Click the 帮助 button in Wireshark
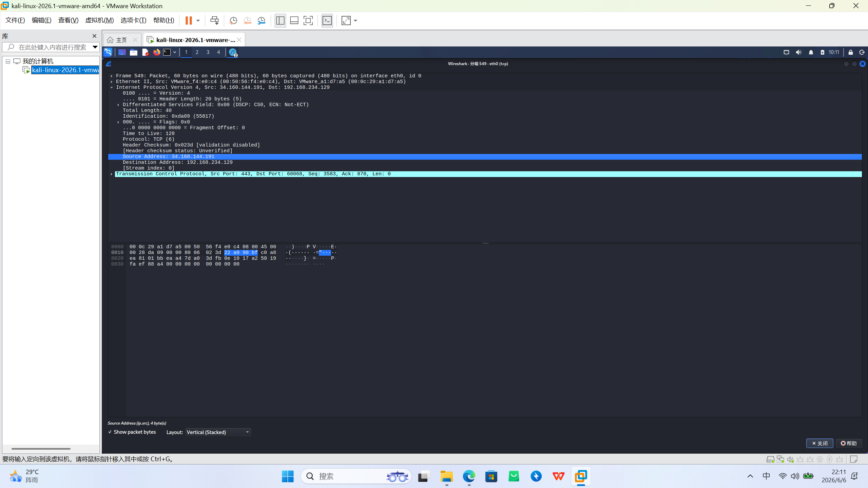868x488 pixels. pyautogui.click(x=849, y=443)
